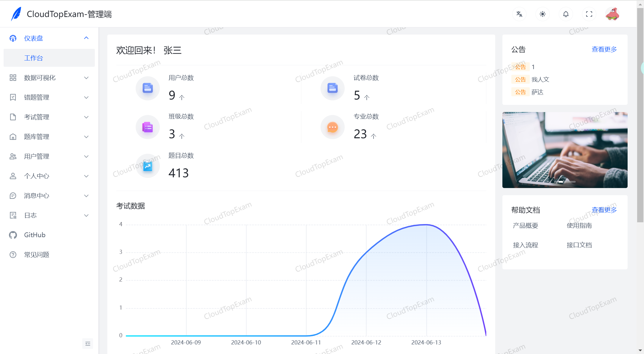Viewport: 644px width, 354px height.
Task: Click 查看更多 next to 公告
Action: [604, 49]
